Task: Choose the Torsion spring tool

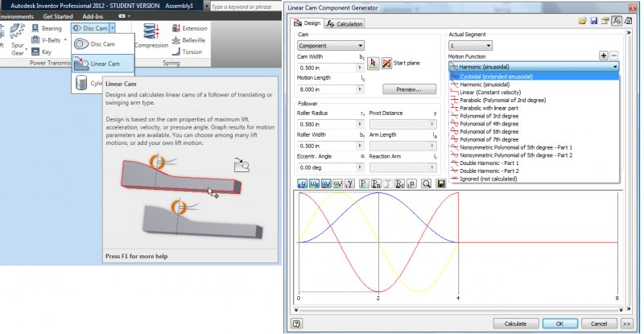Action: (187, 52)
